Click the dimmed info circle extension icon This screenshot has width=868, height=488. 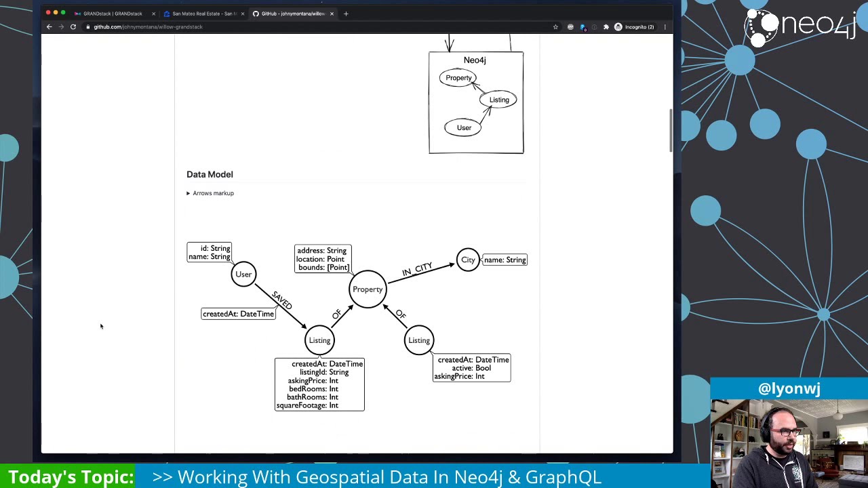coord(594,27)
